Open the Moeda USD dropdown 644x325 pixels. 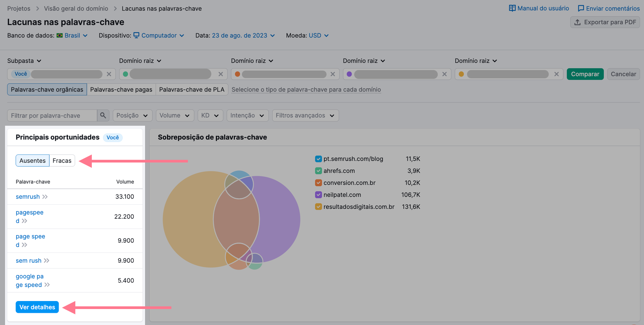[x=318, y=35]
